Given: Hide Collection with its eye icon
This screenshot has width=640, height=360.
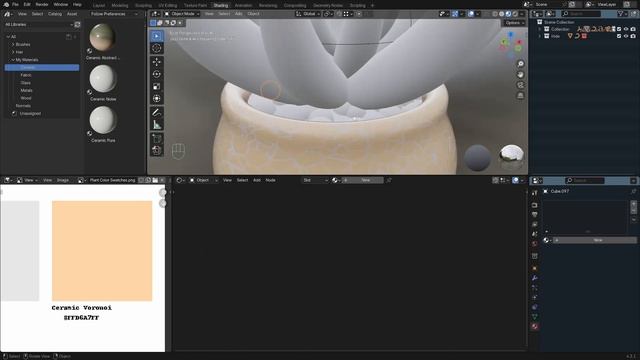Looking at the screenshot, I should click(x=626, y=29).
